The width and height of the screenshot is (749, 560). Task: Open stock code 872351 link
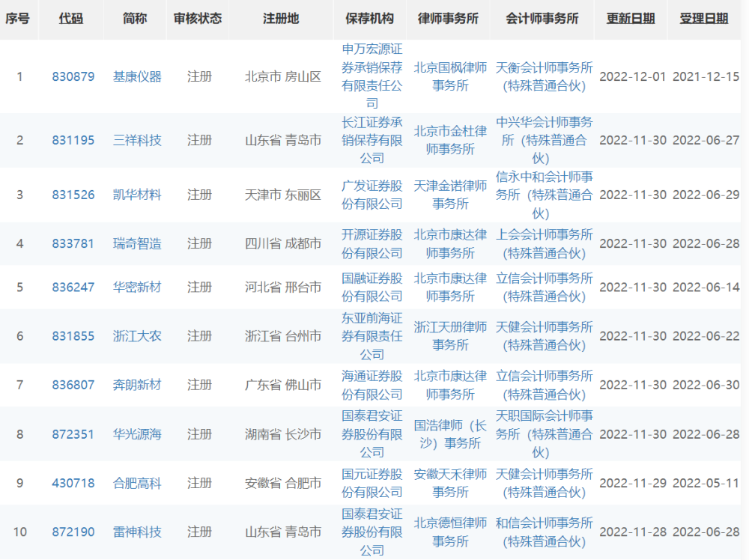[73, 434]
